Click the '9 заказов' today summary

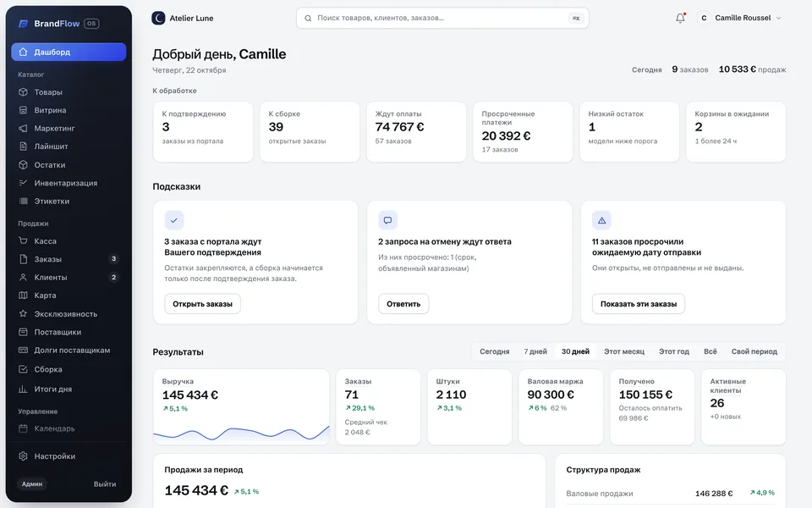(690, 69)
